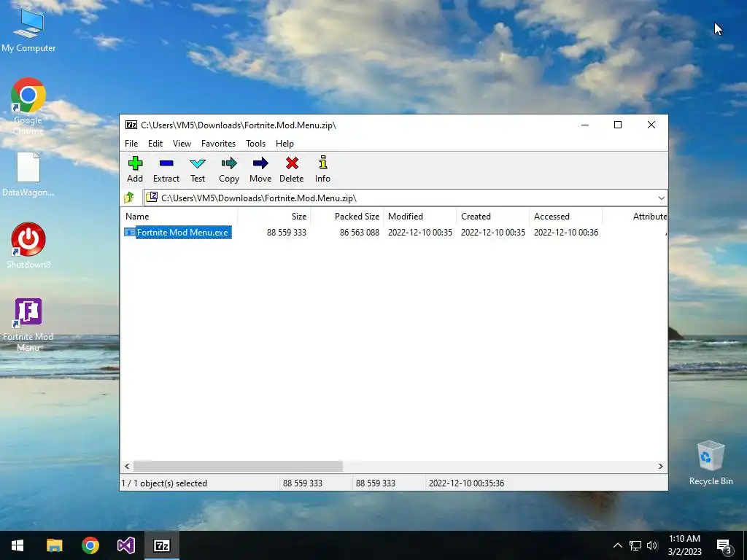Image resolution: width=747 pixels, height=560 pixels.
Task: Sort by the Size column header
Action: [x=274, y=216]
